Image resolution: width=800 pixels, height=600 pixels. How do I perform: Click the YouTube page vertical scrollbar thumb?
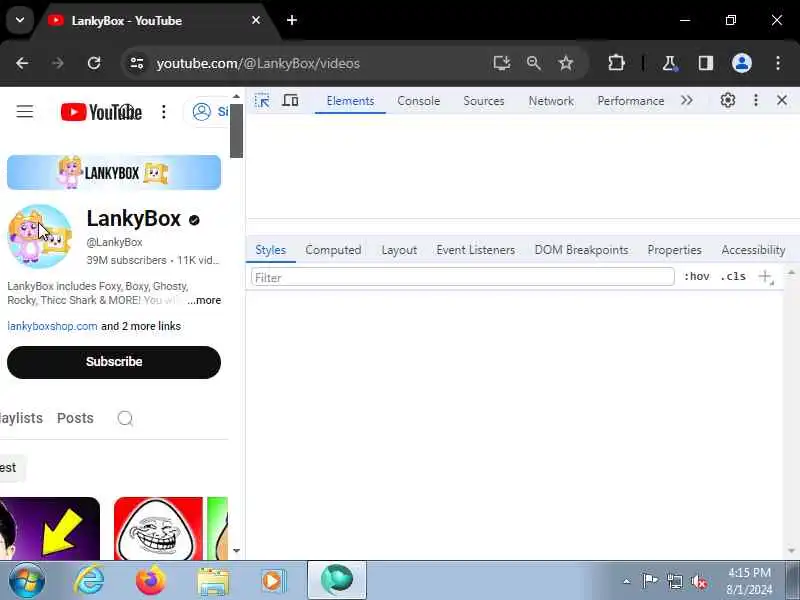coord(236,131)
